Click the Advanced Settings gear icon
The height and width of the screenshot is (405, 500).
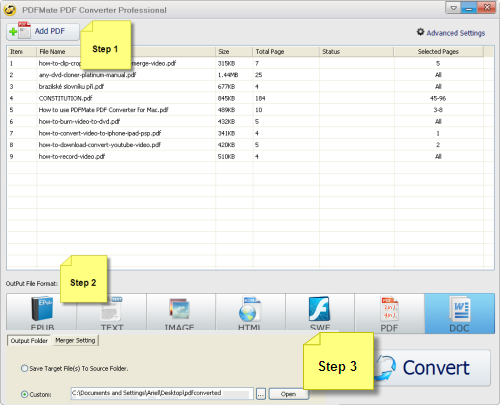[x=420, y=32]
